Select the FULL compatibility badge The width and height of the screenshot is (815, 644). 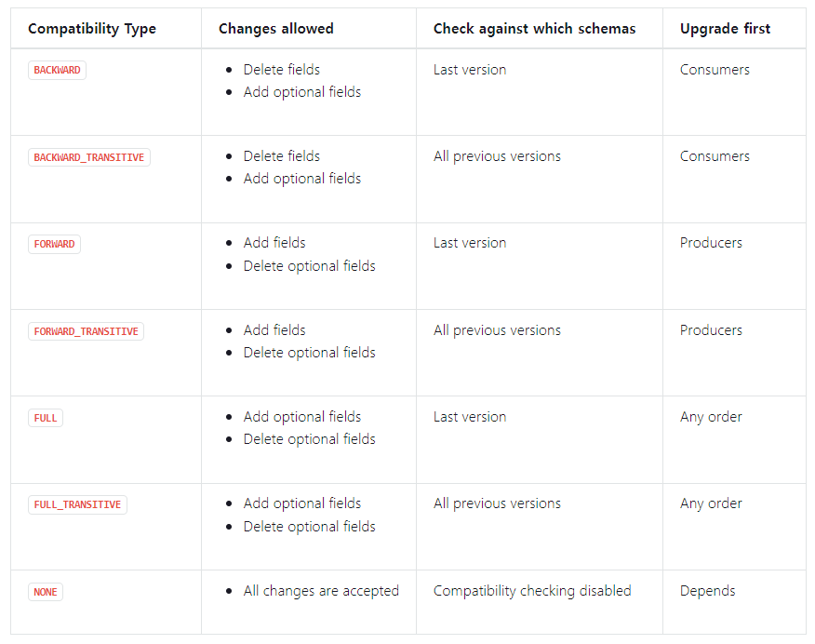pos(46,418)
